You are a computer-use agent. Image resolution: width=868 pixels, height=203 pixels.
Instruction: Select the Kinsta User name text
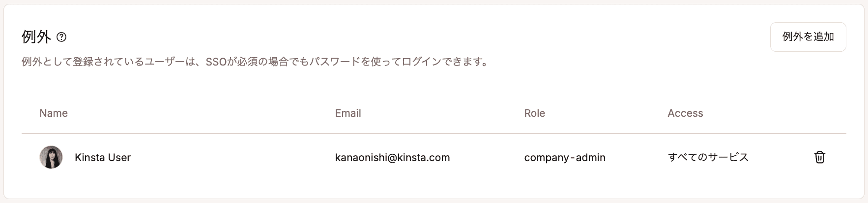[x=103, y=158]
